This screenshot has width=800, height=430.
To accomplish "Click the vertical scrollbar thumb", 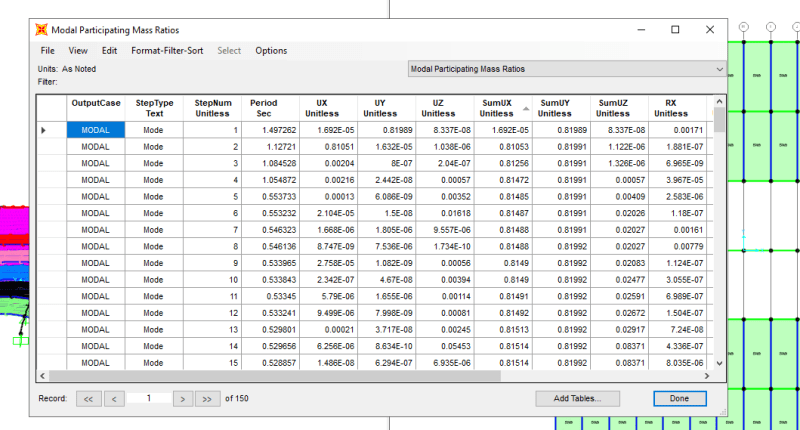I will pos(719,119).
